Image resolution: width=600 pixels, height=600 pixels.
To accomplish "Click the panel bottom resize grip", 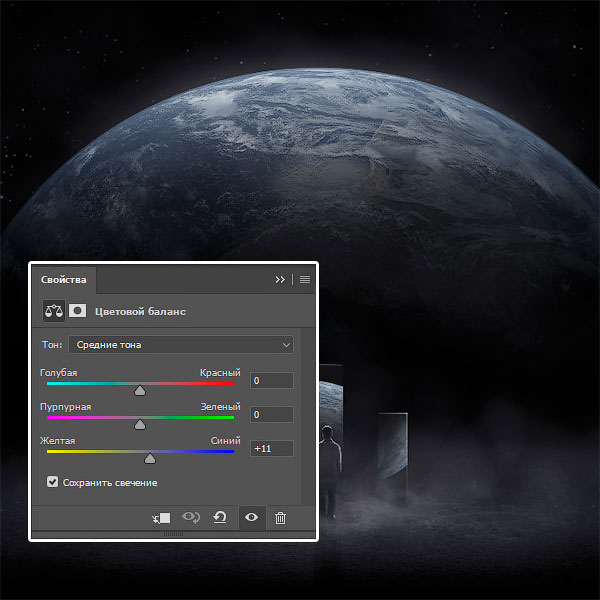I will (173, 534).
